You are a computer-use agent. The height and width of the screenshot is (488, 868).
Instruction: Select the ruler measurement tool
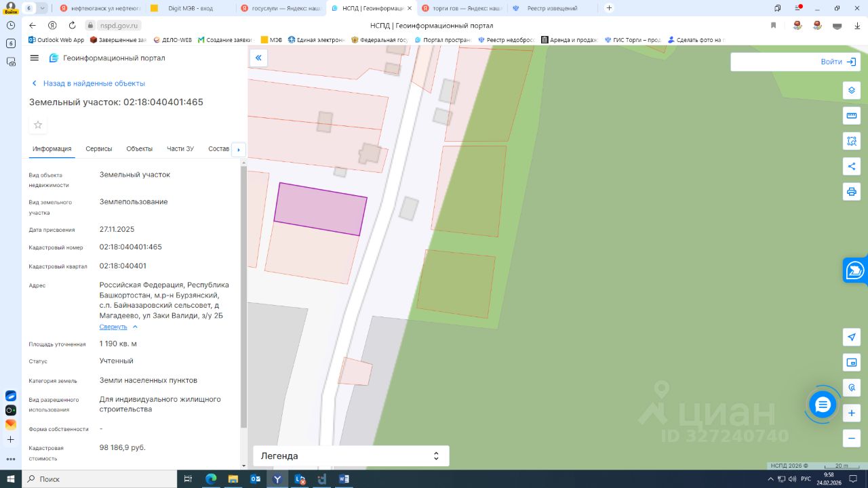[852, 116]
